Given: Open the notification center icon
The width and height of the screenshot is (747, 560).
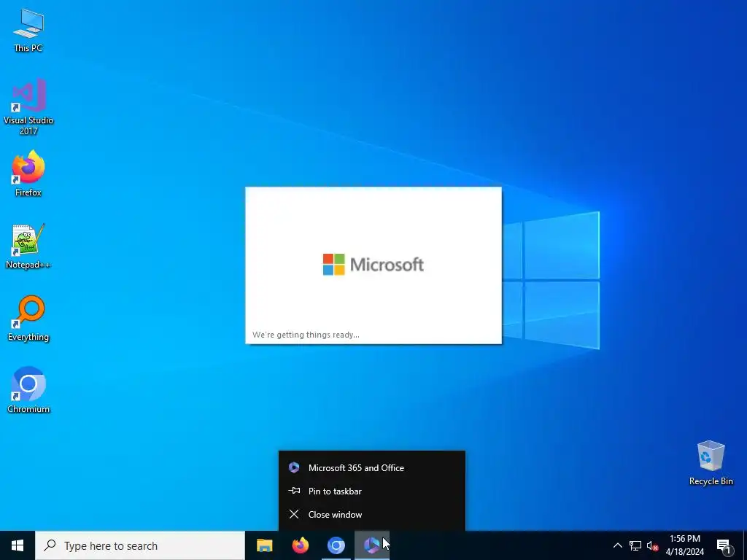Looking at the screenshot, I should (724, 545).
